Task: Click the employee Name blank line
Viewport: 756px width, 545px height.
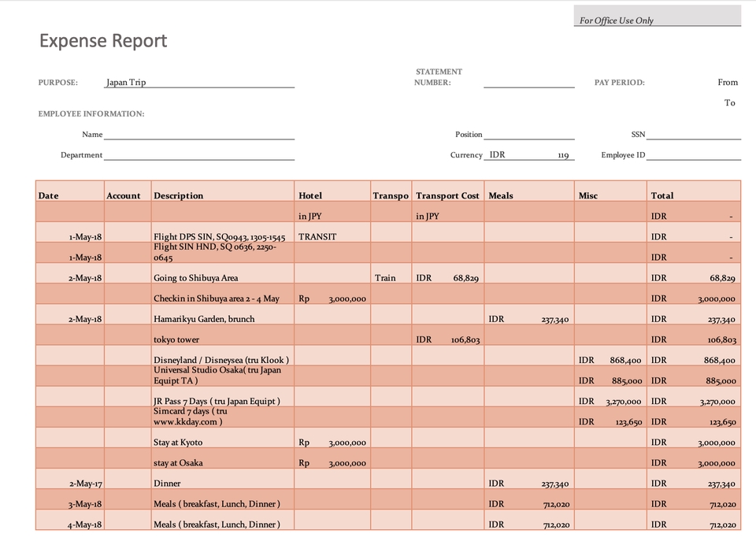Action: [x=199, y=134]
